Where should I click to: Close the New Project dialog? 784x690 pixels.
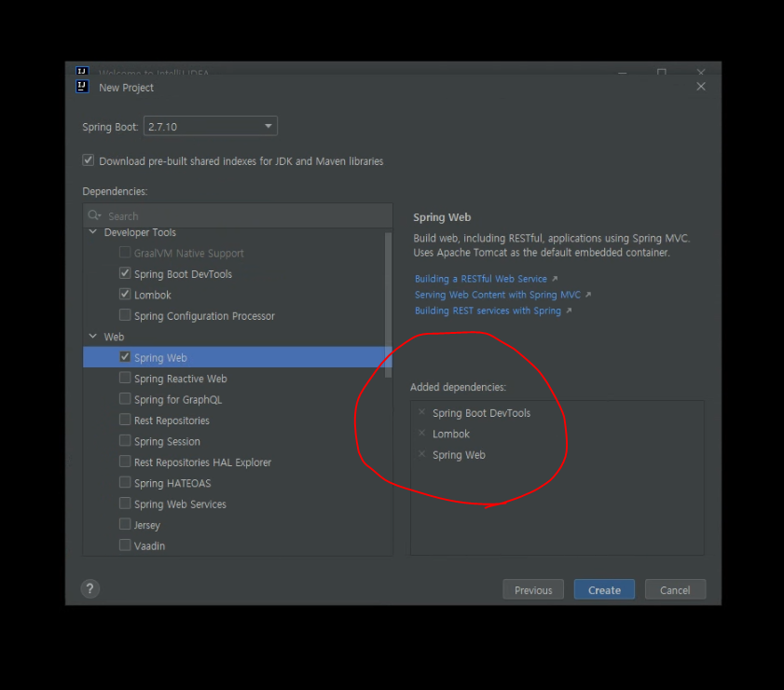(701, 87)
